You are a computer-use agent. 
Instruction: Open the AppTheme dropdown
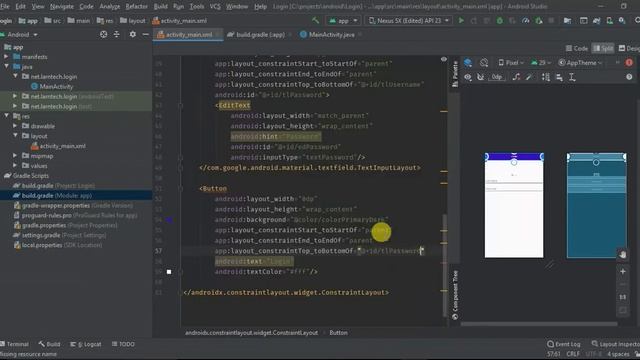pos(580,62)
